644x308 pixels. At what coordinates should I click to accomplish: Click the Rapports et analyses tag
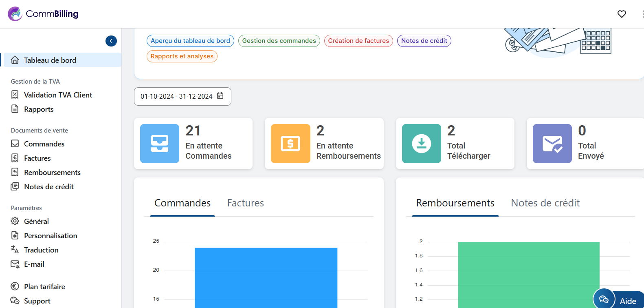click(x=182, y=56)
